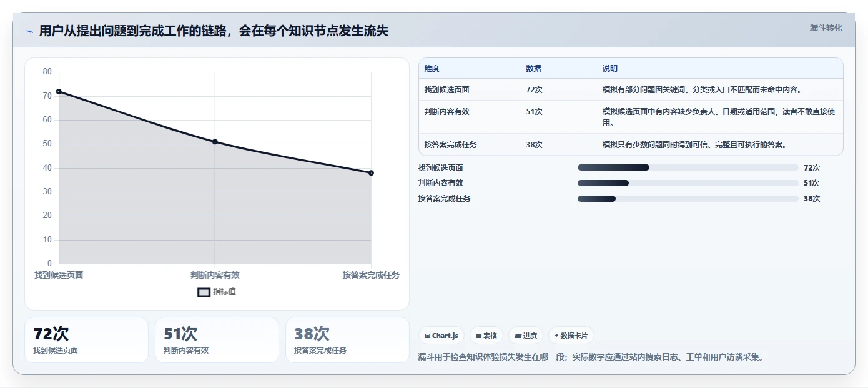
Task: Click the header title about 知识节点发生流失
Action: pyautogui.click(x=214, y=31)
